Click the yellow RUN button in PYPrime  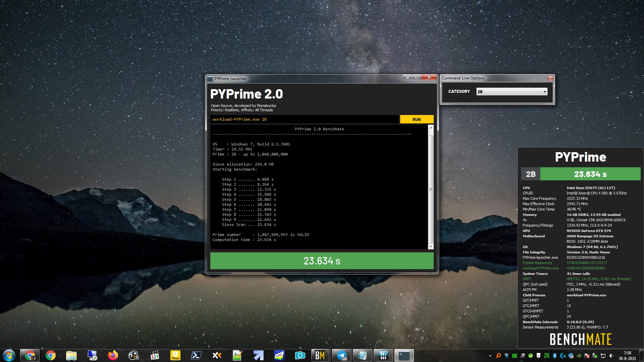point(417,119)
